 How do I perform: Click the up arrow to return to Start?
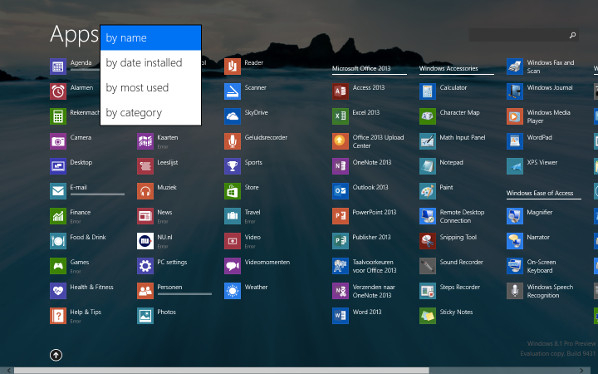coord(56,355)
